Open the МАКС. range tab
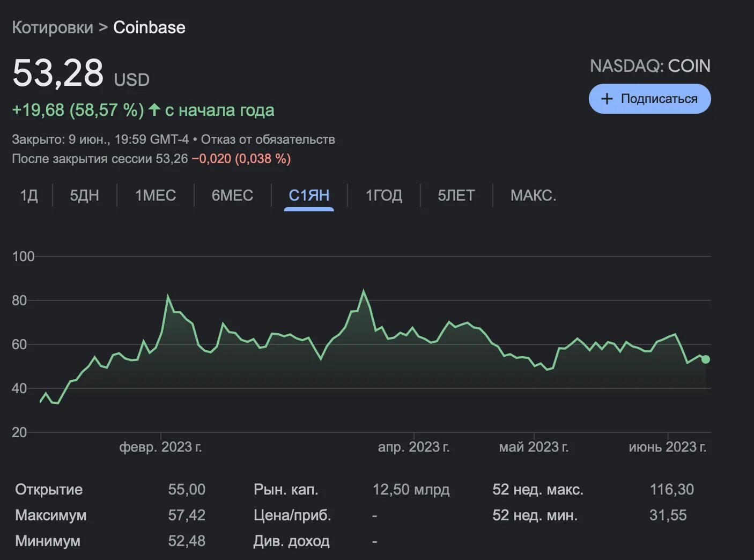Image resolution: width=754 pixels, height=560 pixels. pyautogui.click(x=534, y=195)
